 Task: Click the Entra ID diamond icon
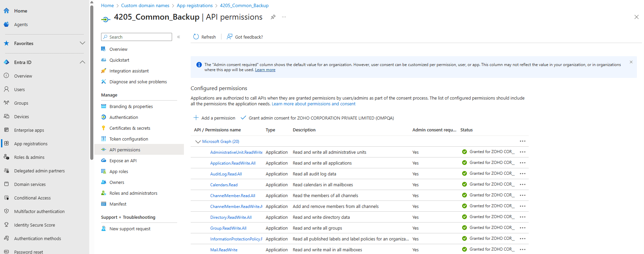pos(6,62)
